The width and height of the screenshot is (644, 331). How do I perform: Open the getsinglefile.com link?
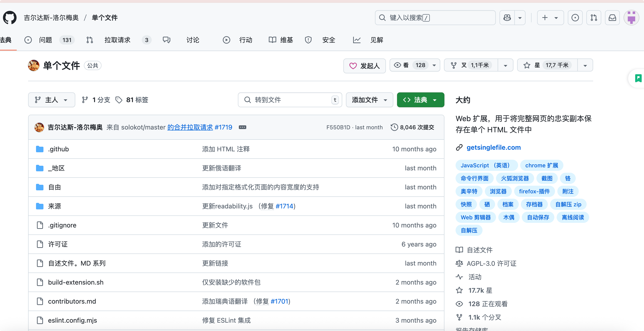493,147
